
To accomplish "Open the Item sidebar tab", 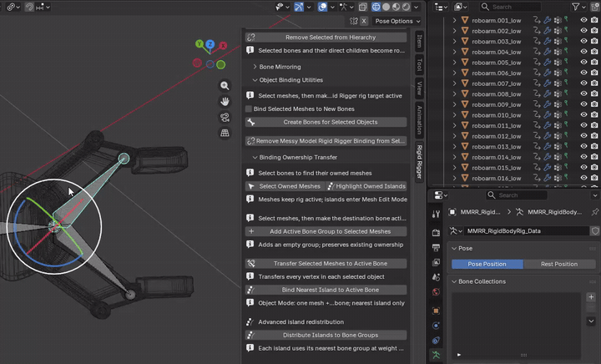I will [419, 41].
